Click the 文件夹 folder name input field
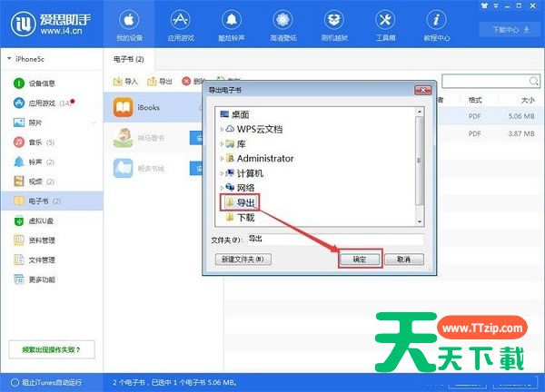 coord(336,239)
